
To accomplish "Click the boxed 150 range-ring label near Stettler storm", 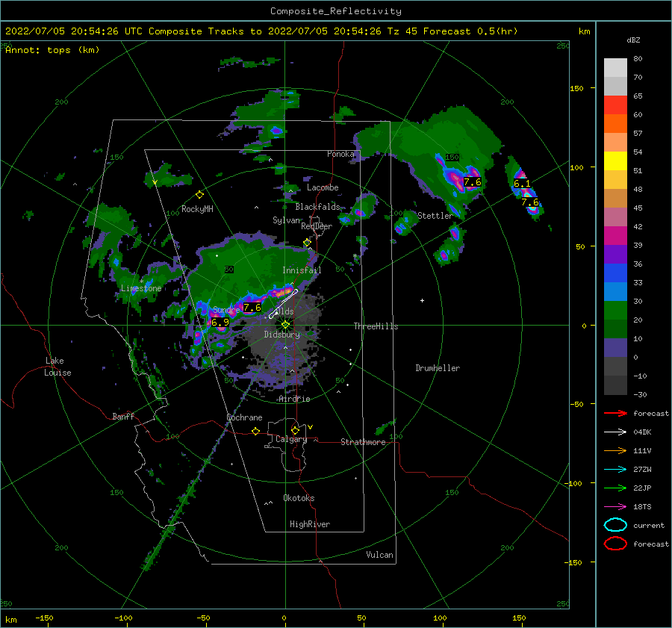I will tap(452, 157).
